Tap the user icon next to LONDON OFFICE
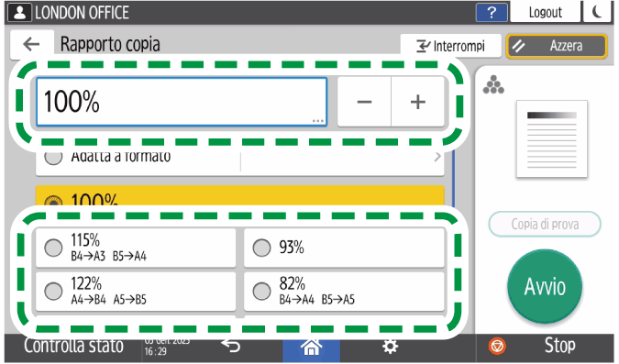 point(19,12)
